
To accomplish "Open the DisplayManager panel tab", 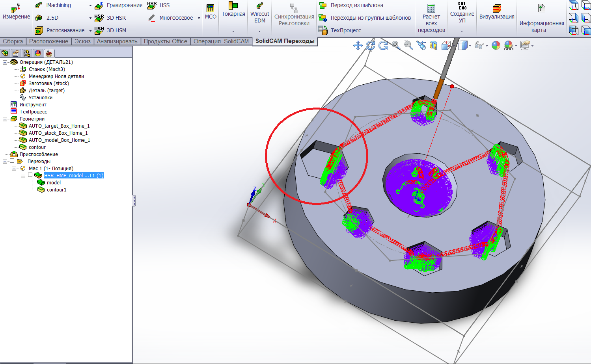I will click(38, 53).
